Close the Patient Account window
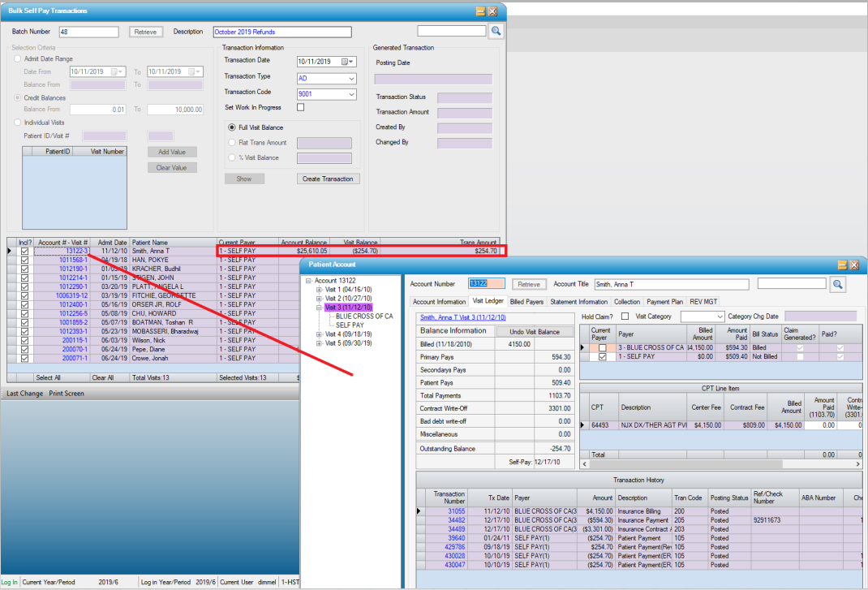This screenshot has height=590, width=868. tap(853, 265)
